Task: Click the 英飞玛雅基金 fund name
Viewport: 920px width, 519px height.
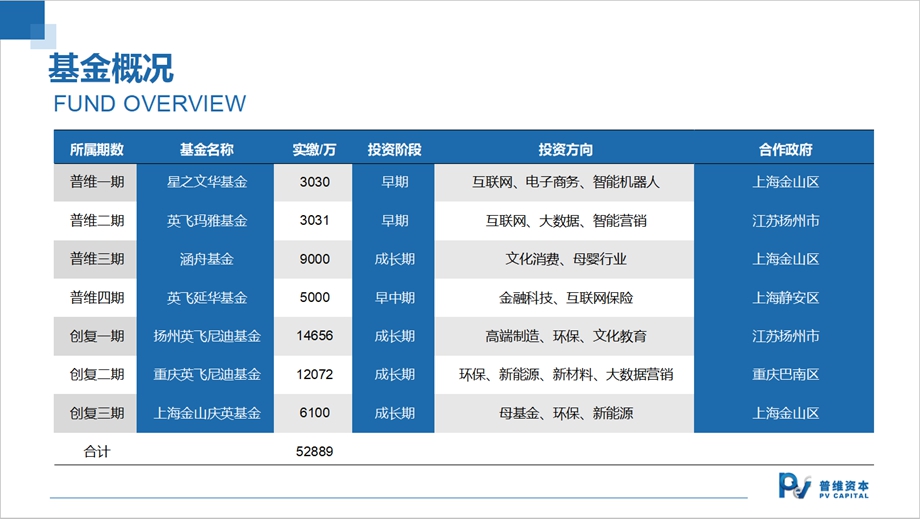Action: click(207, 221)
